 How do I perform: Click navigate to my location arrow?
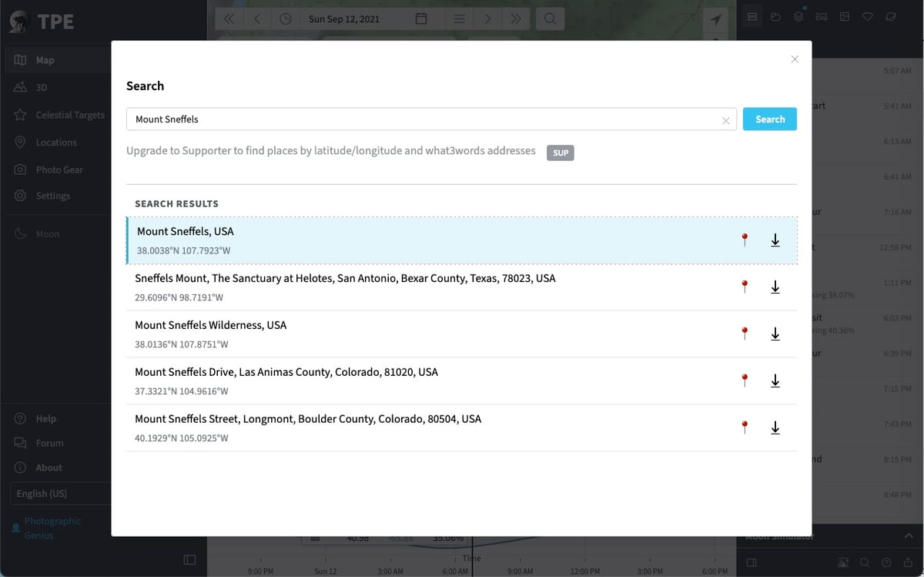pyautogui.click(x=716, y=19)
